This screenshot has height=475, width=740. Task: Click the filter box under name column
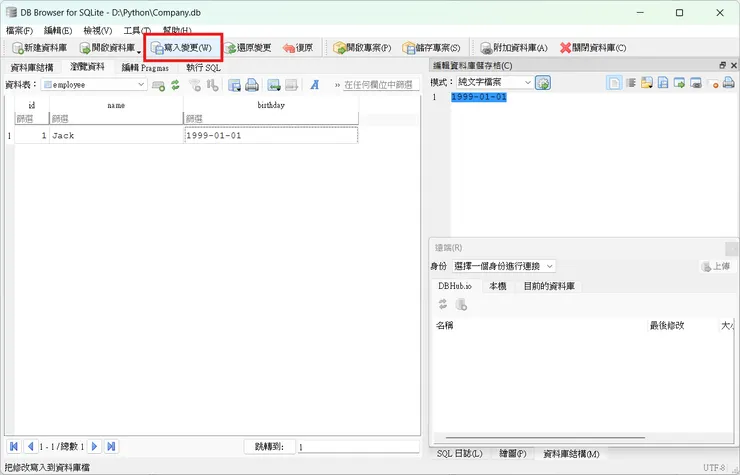point(116,119)
